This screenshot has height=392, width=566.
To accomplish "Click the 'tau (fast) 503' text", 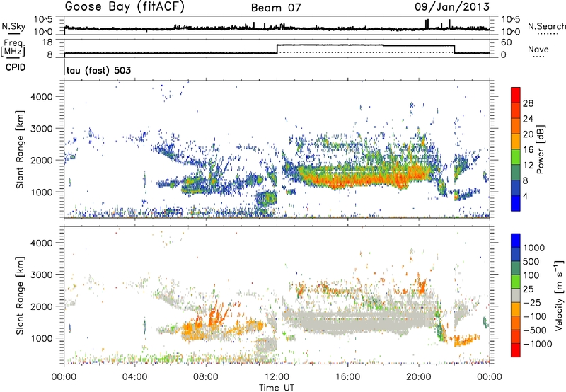I will 98,70.
